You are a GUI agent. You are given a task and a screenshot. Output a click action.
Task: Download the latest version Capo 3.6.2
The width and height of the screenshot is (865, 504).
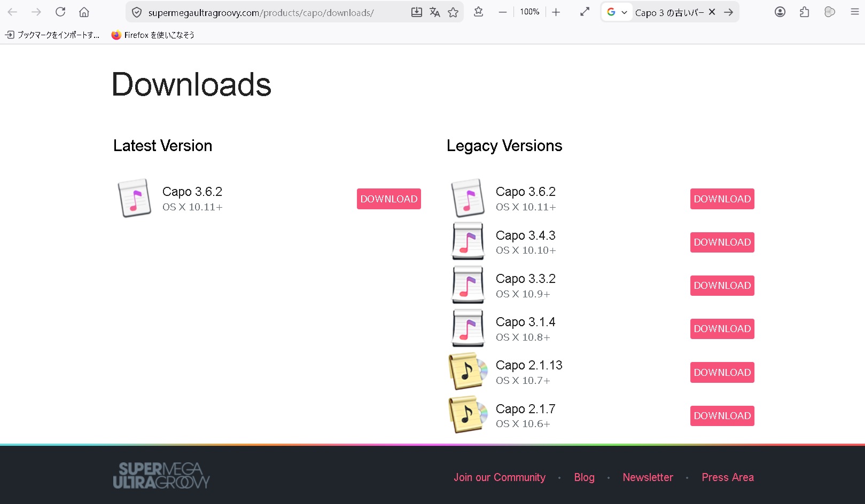point(388,199)
